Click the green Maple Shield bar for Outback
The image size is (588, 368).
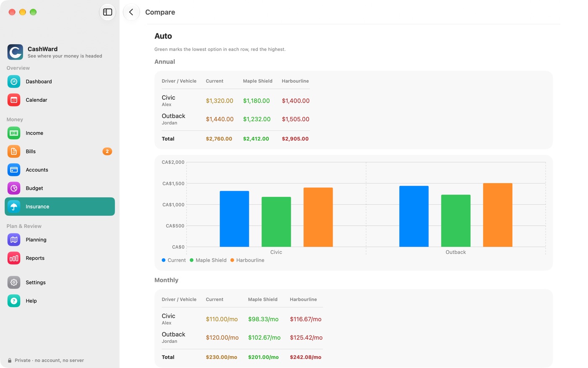coord(456,221)
